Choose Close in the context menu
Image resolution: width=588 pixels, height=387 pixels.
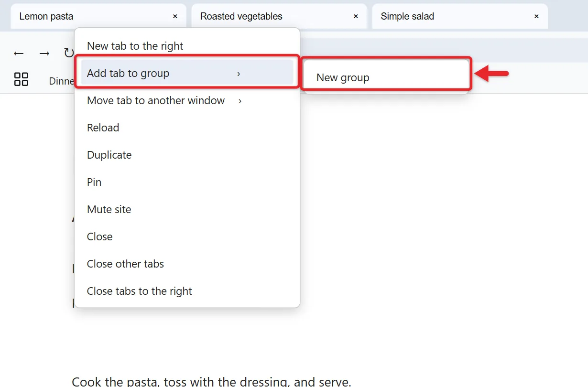click(187, 237)
